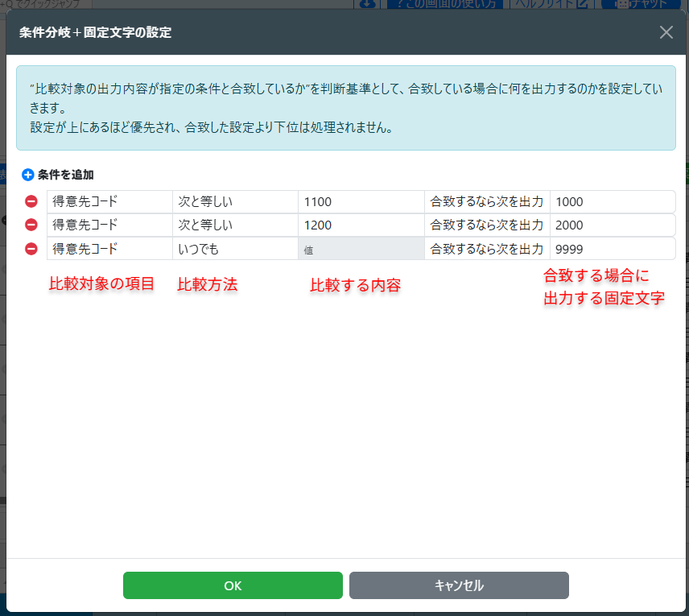Delete the second condition row with 1200
Screen dimensions: 689x616
click(x=31, y=225)
